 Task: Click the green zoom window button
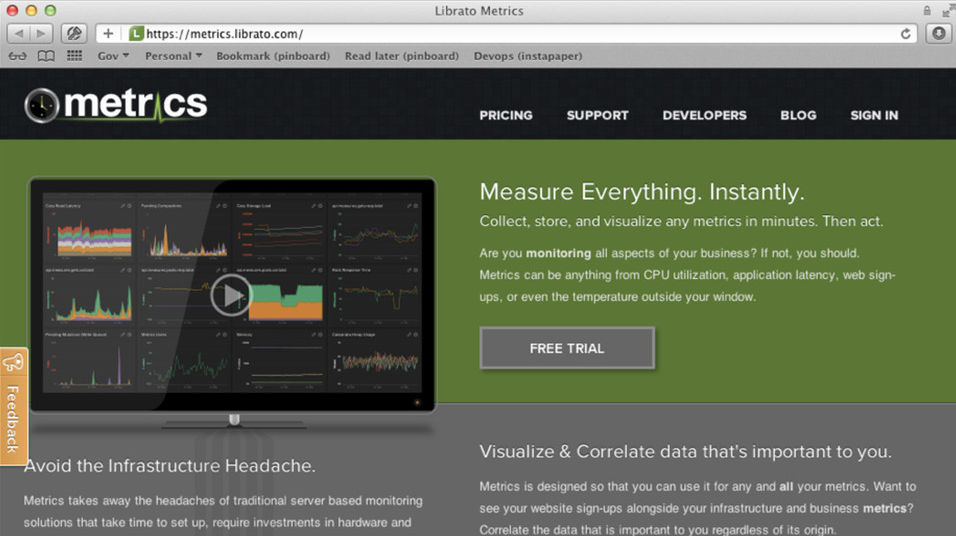51,10
